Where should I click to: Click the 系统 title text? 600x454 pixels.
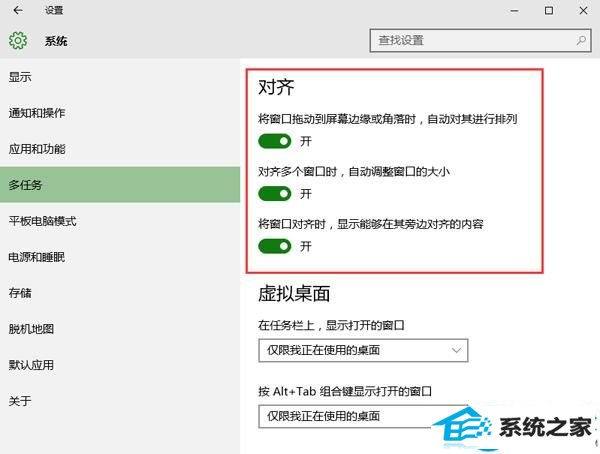(x=56, y=41)
